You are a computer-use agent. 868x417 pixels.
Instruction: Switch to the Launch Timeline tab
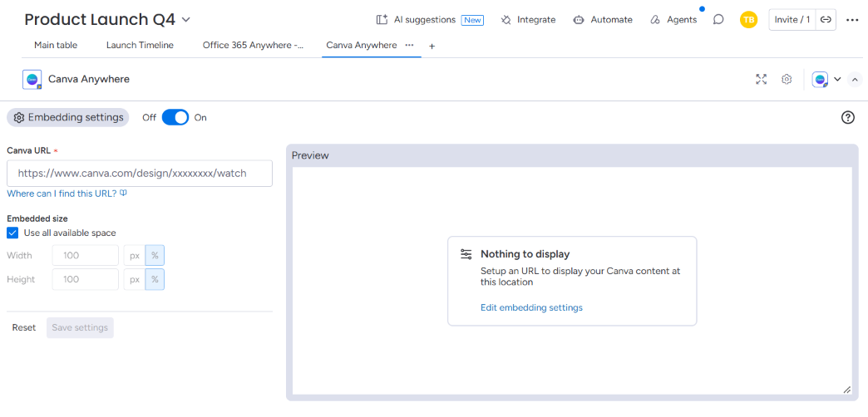point(140,46)
